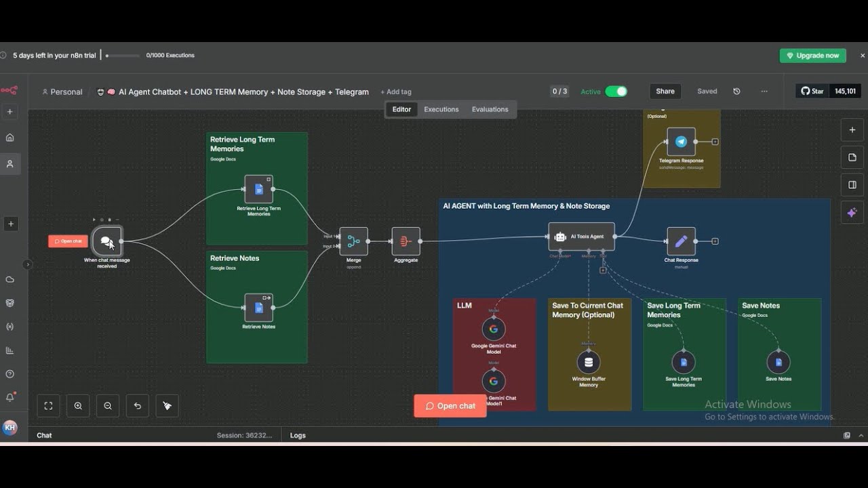Switch to the Evaluations tab
The image size is (868, 488).
[490, 109]
